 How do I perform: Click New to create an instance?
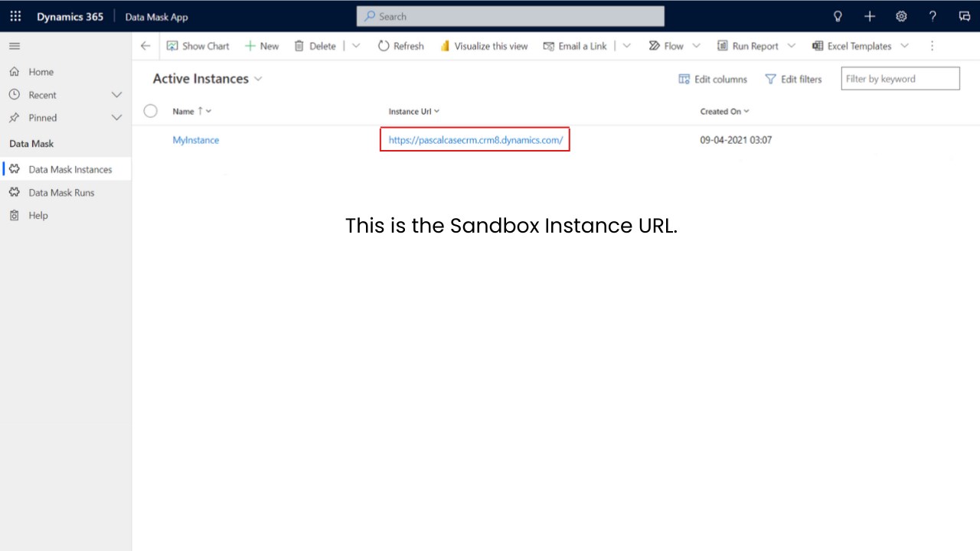[262, 46]
